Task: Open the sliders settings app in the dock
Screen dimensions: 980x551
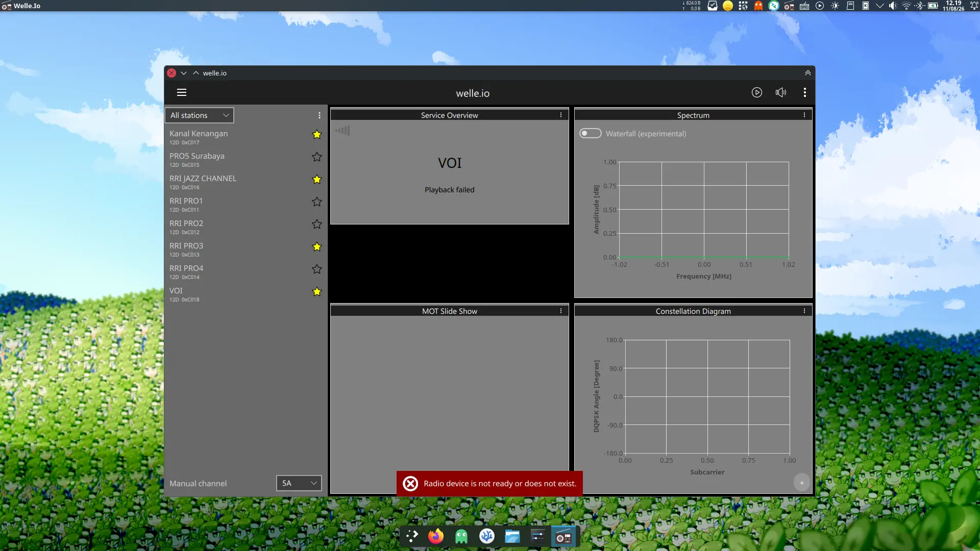Action: (538, 536)
